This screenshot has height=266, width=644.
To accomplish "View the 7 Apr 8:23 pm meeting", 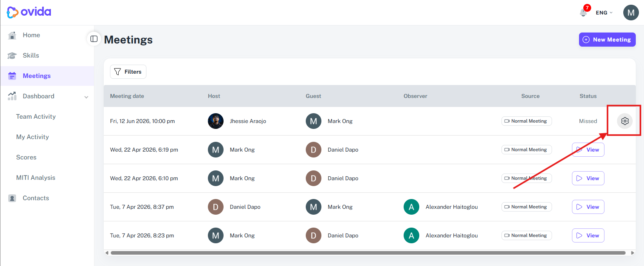I will (x=588, y=235).
